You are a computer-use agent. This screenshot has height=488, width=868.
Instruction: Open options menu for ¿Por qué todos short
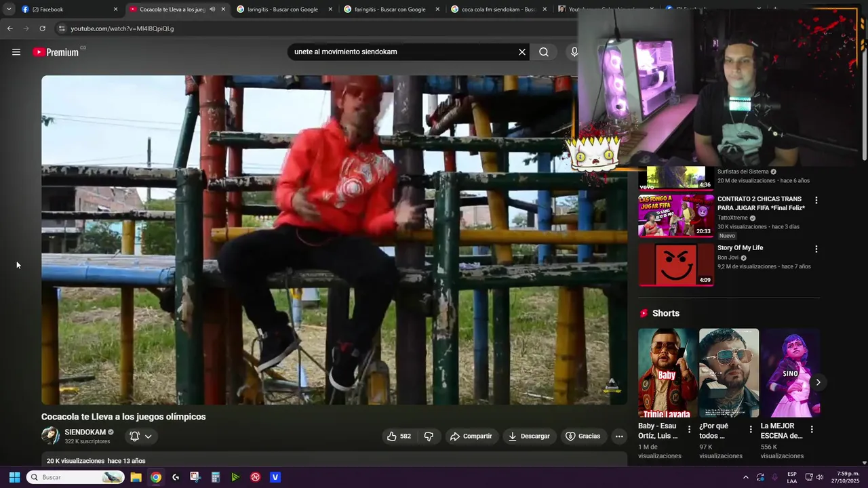[x=750, y=430]
